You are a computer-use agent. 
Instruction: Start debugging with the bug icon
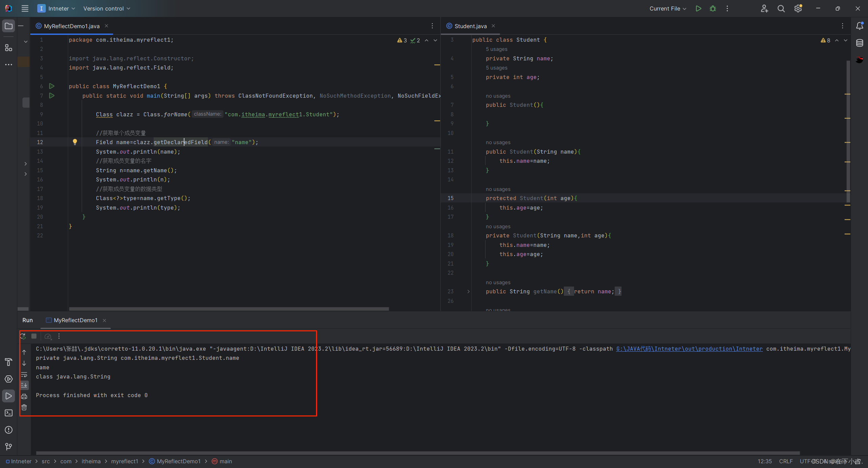(713, 8)
